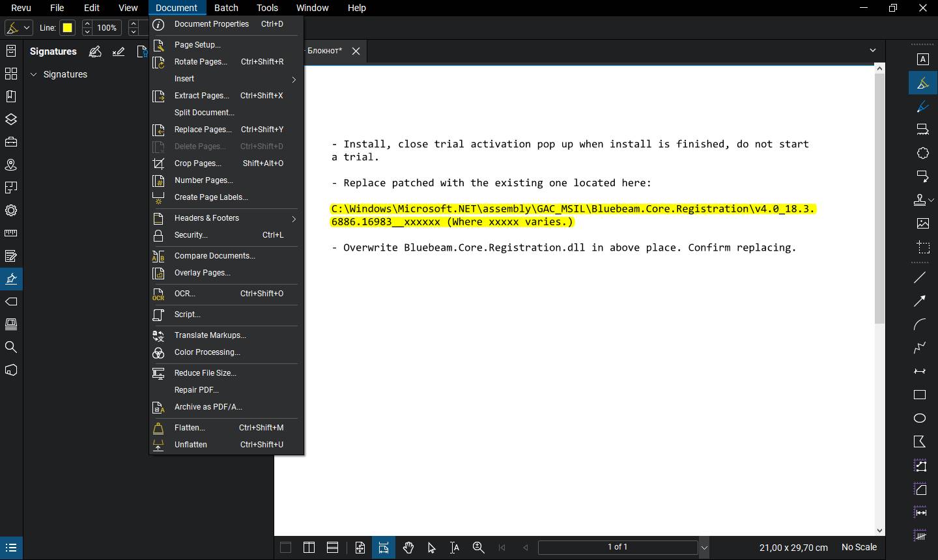Choose Extract Pages menu entry
Image resolution: width=938 pixels, height=560 pixels.
(226, 96)
